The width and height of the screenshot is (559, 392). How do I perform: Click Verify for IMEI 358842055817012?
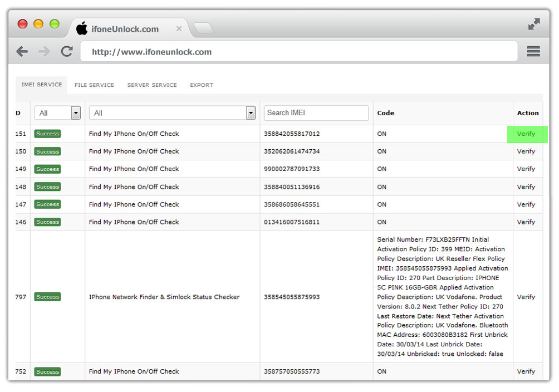pos(526,134)
